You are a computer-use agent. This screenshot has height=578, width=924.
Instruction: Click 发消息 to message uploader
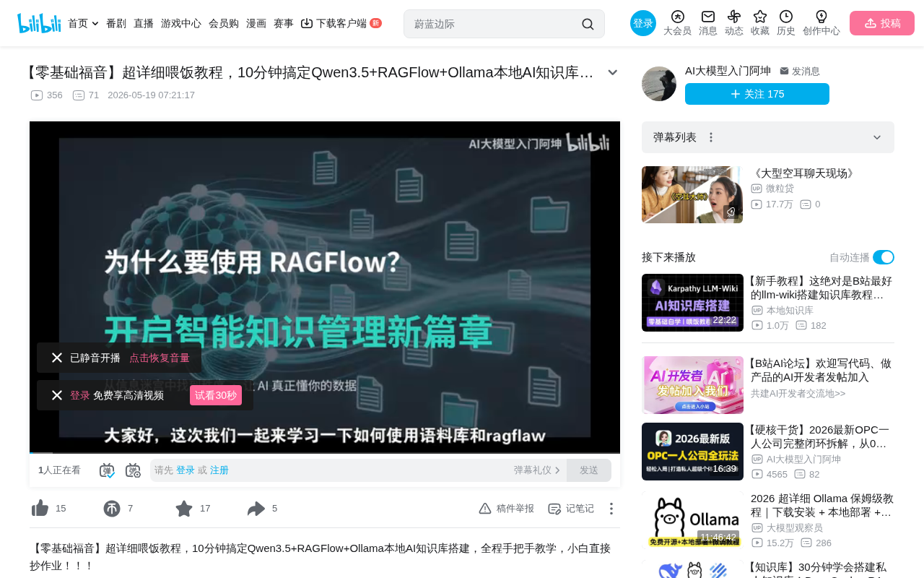pyautogui.click(x=800, y=71)
